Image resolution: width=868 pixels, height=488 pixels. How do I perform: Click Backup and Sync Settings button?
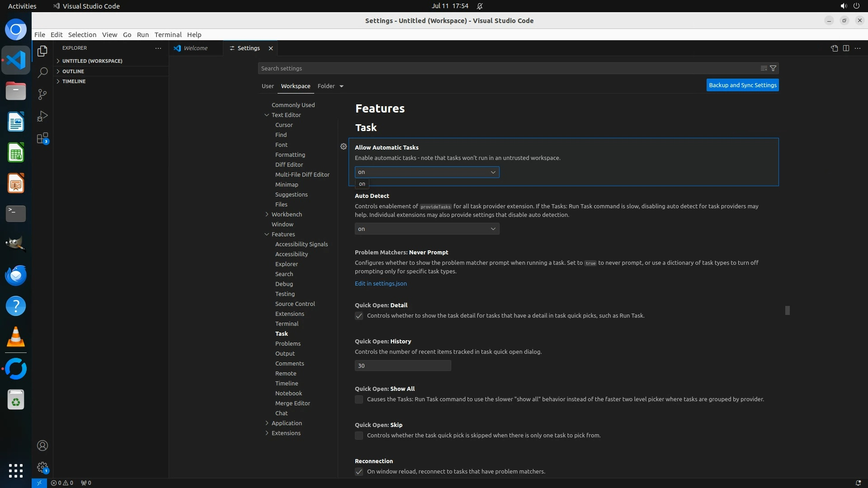(x=742, y=85)
